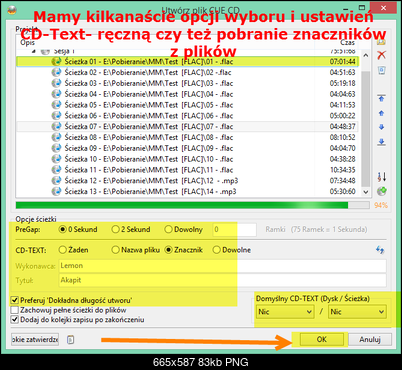
Task: Select row Ścieżka 11 - 11 - .flac
Action: tap(188, 170)
